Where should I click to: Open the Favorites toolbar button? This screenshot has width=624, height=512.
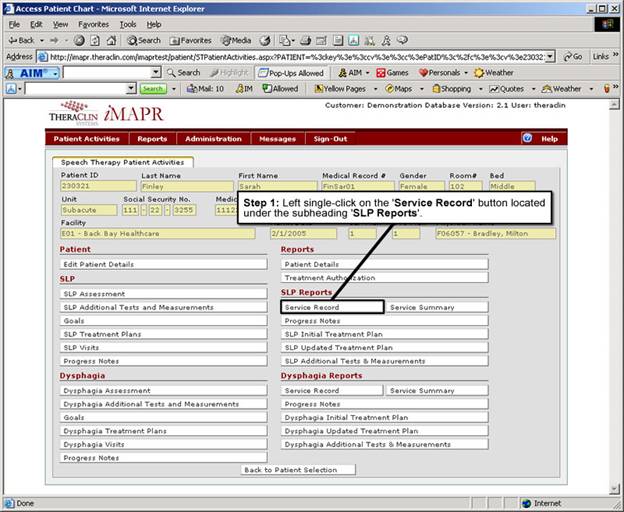pyautogui.click(x=190, y=40)
